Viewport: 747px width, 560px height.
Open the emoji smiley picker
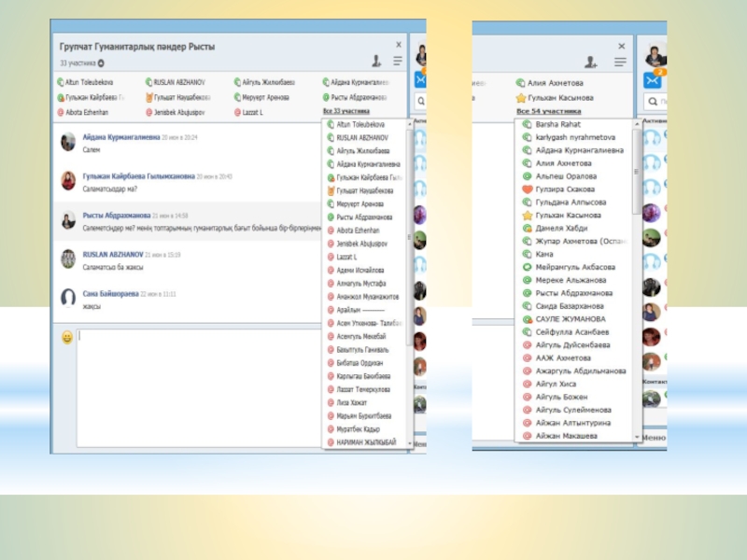pyautogui.click(x=67, y=337)
